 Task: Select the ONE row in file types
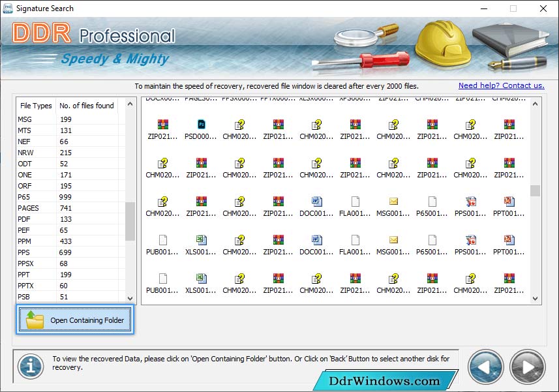coord(70,175)
